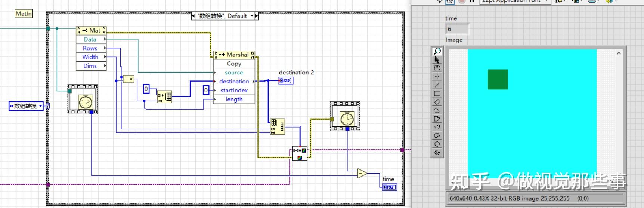Select the Freehand Line tool

[437, 127]
